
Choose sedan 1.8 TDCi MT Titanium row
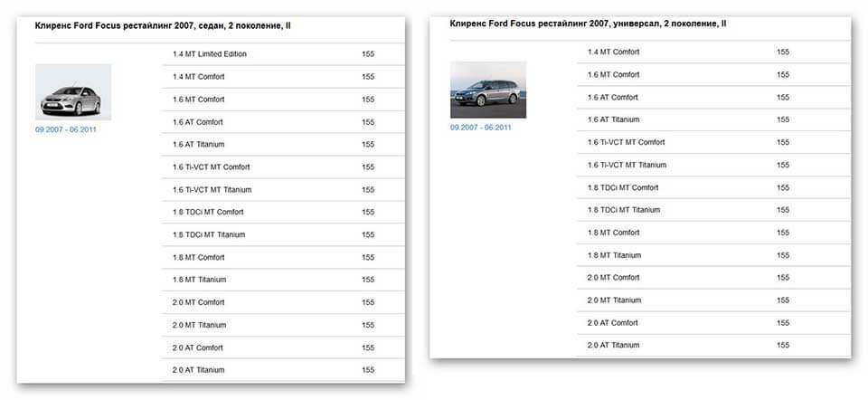pos(209,235)
